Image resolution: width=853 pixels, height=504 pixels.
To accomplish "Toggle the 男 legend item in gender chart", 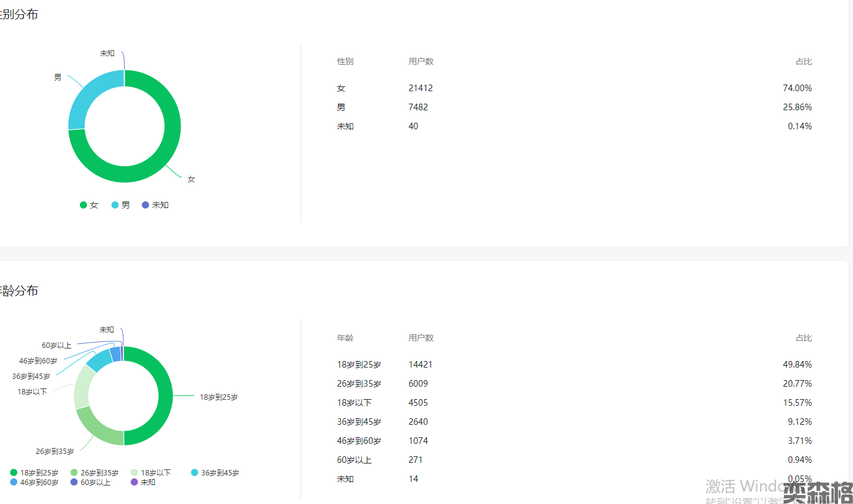I will point(120,205).
